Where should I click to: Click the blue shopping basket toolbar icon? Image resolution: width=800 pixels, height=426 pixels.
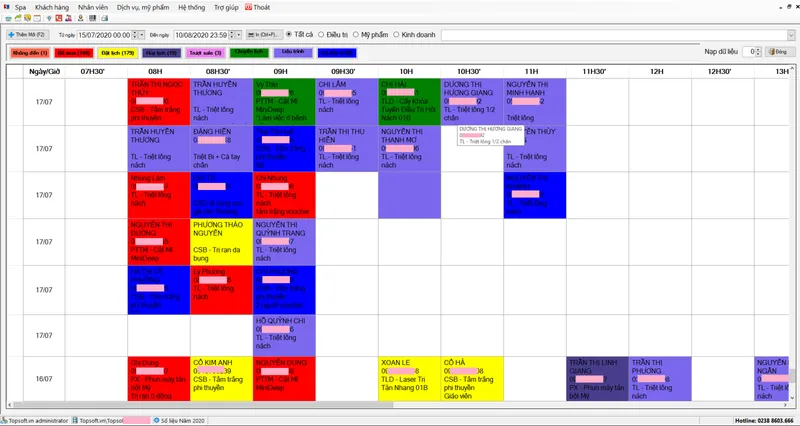point(8,18)
